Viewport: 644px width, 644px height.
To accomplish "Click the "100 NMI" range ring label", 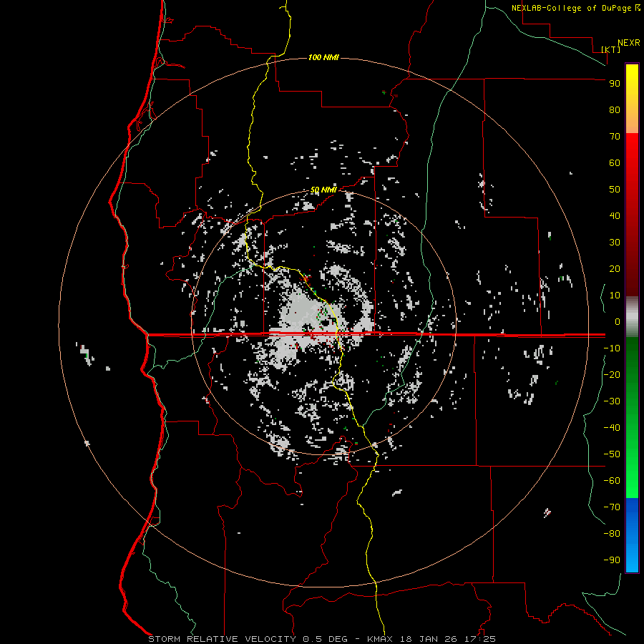I will [323, 57].
